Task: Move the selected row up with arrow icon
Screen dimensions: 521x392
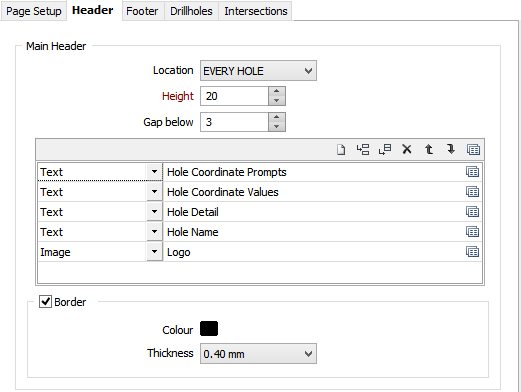Action: point(429,149)
